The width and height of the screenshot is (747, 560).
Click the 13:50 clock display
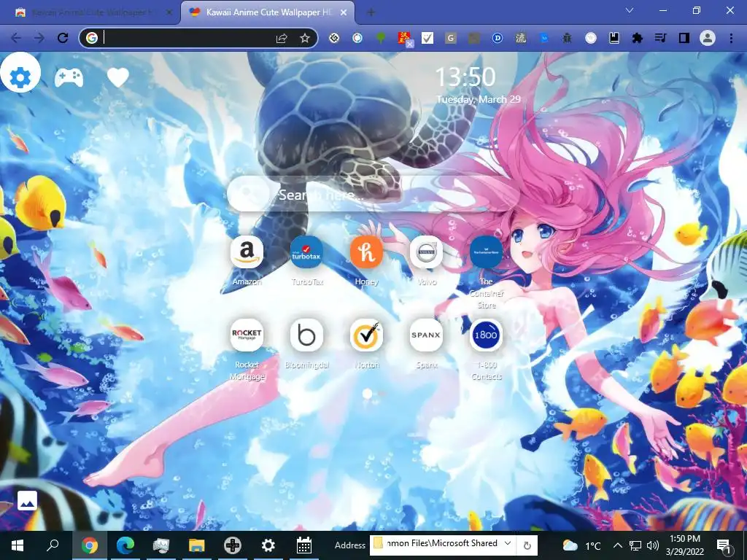[465, 77]
